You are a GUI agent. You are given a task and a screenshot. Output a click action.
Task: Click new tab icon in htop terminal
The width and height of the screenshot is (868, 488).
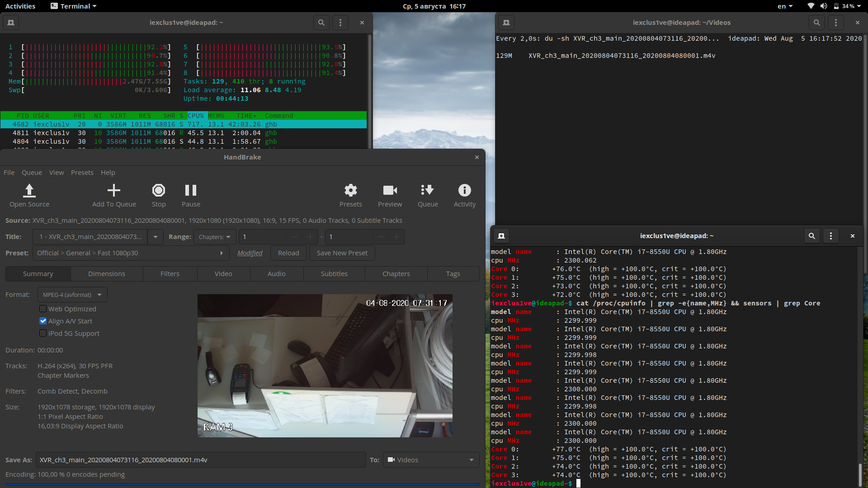tap(11, 23)
